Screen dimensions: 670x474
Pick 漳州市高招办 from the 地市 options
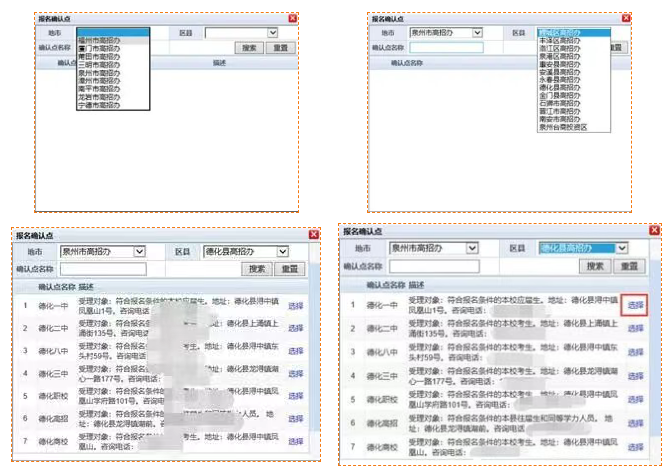97,80
